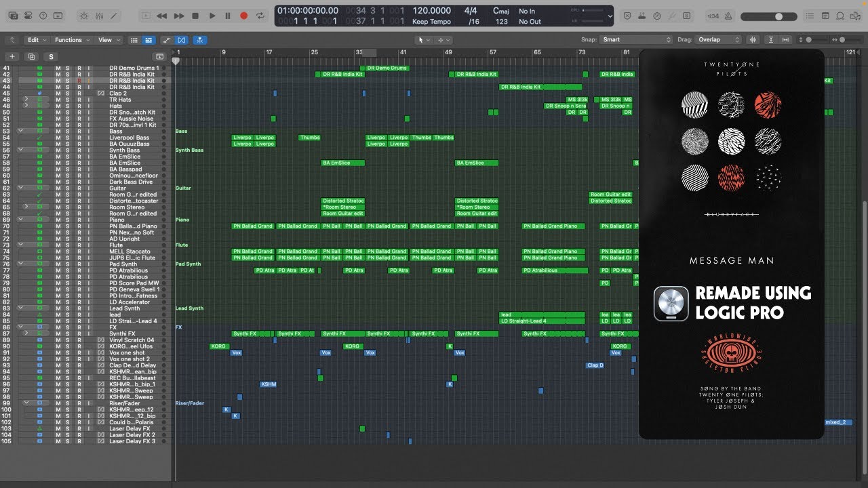
Task: Record-enable DR Demo Drums 1 track
Action: (79, 68)
